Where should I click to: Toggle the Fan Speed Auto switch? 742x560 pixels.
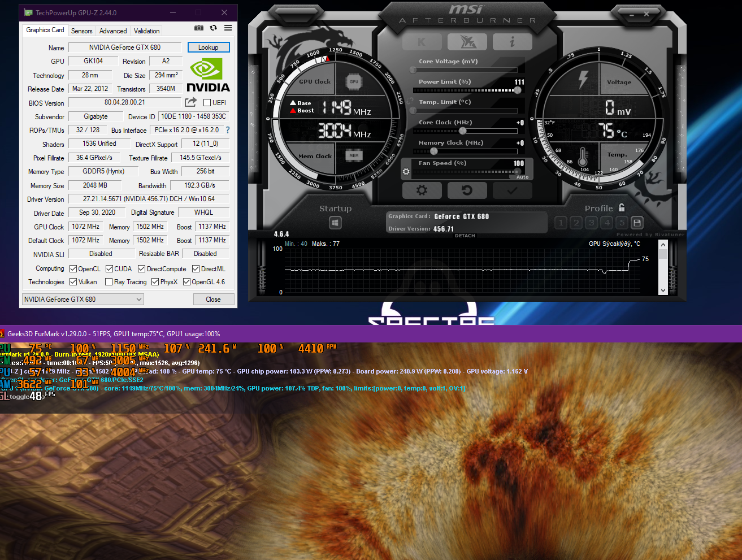[x=522, y=177]
